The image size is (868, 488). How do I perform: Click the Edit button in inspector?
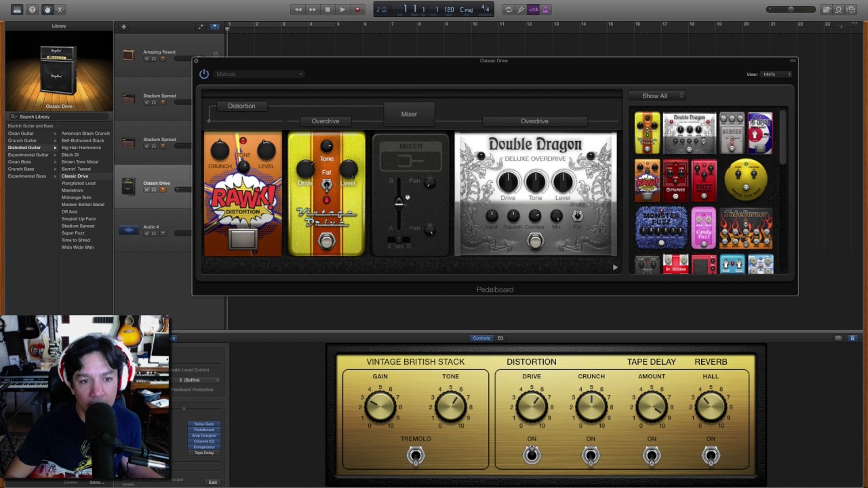coord(212,482)
